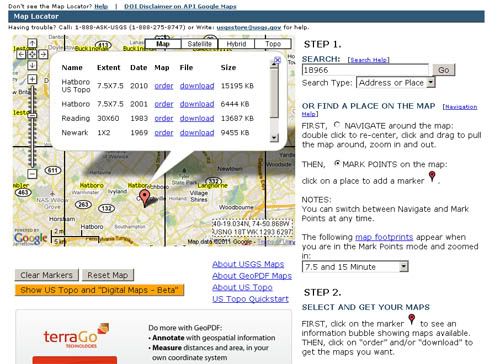The width and height of the screenshot is (500, 364).
Task: Click the red marker on map
Action: [x=144, y=197]
